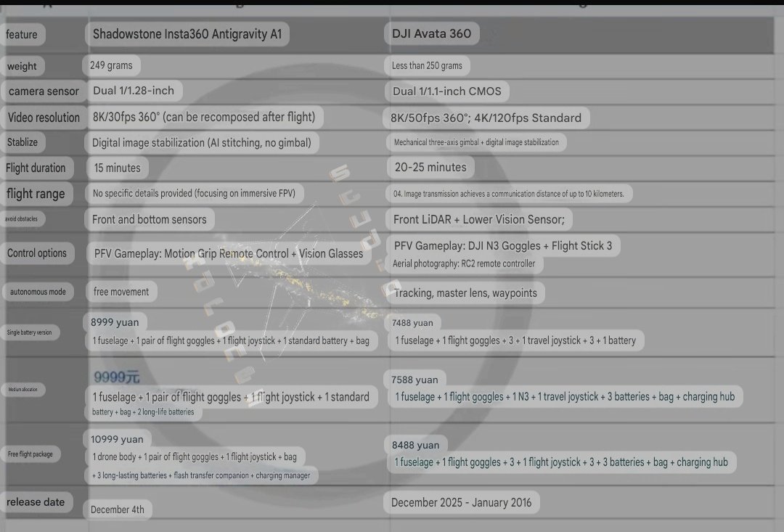This screenshot has height=532, width=784.
Task: Select the 'flight range' row label
Action: pos(36,194)
